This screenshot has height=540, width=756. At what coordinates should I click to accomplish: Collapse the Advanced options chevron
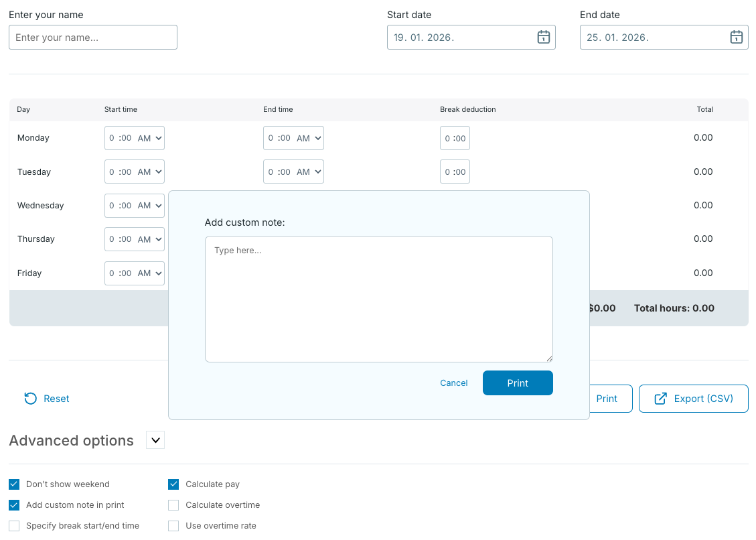click(x=155, y=440)
